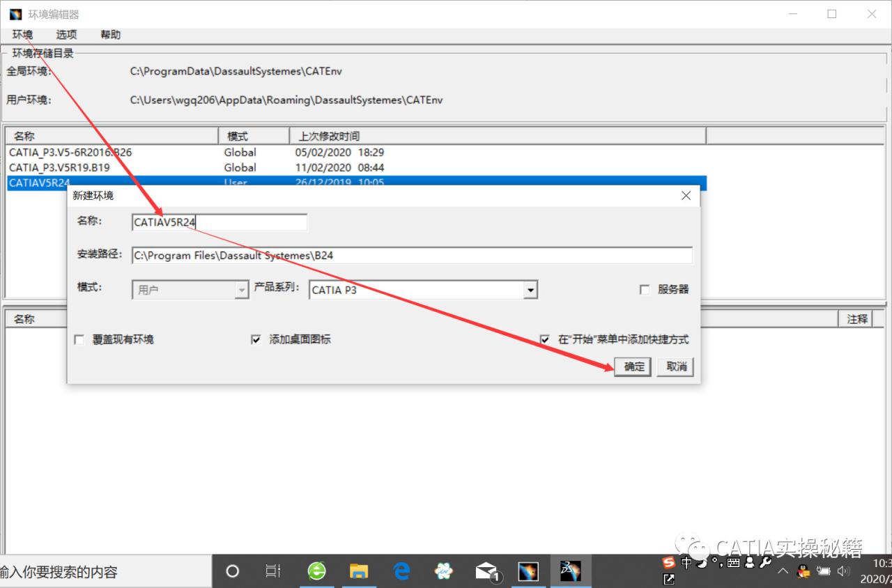Open Microsoft Edge from the taskbar

[401, 571]
